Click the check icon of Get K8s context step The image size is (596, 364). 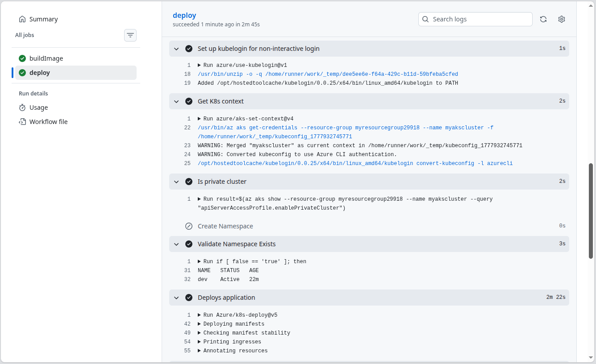[189, 101]
